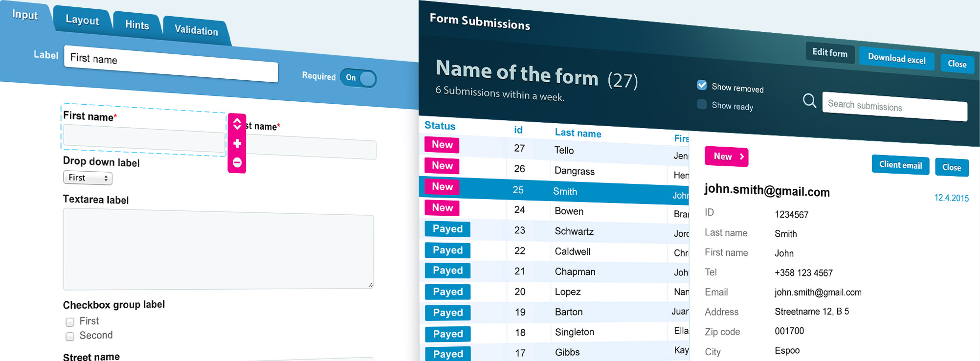Click the Zip code value 001700
Image resolution: width=980 pixels, height=361 pixels.
(x=789, y=331)
